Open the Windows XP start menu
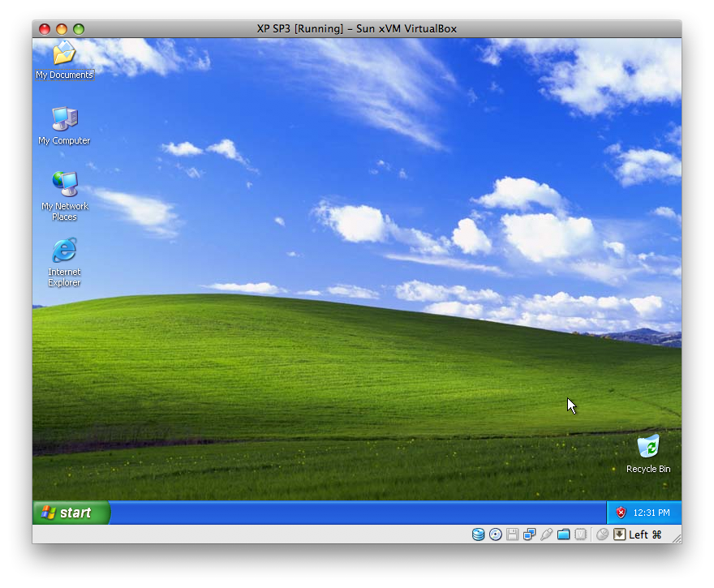This screenshot has height=588, width=714. coord(71,513)
